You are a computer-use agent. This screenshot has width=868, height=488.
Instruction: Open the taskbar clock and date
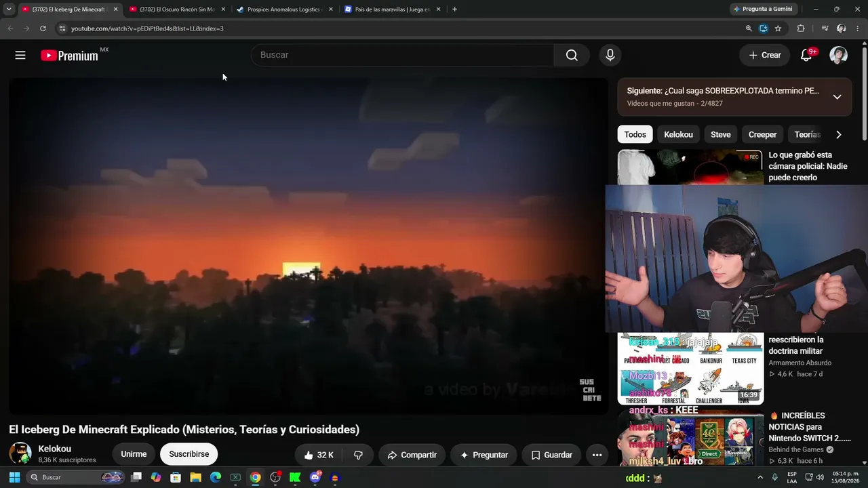(x=846, y=477)
